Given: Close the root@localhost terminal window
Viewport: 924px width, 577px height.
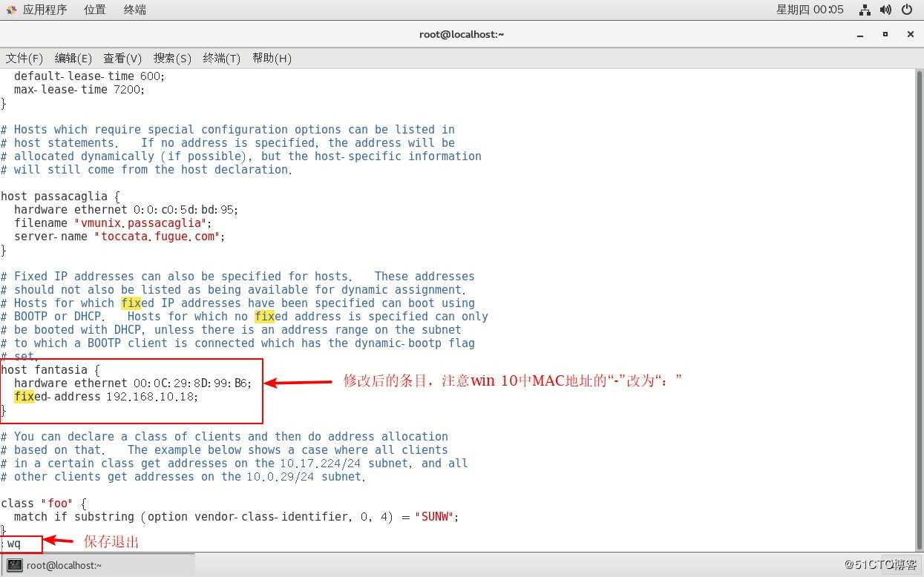Looking at the screenshot, I should click(x=910, y=34).
